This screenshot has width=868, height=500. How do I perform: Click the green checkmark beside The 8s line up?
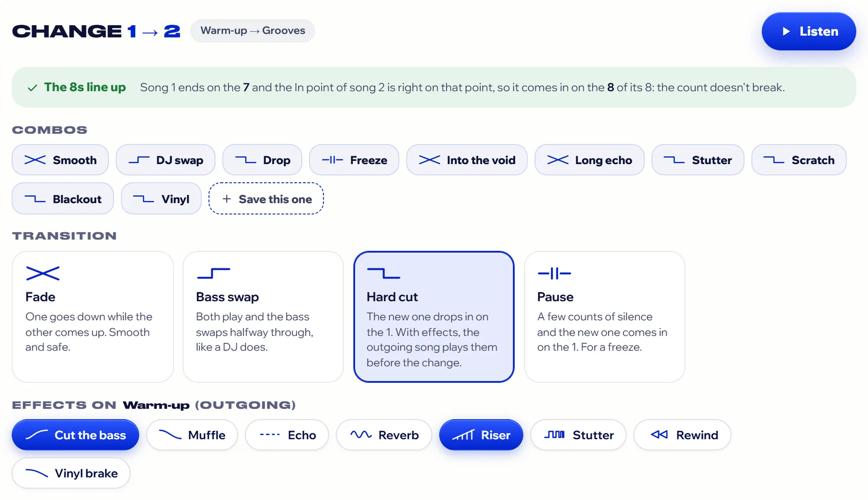pos(32,88)
